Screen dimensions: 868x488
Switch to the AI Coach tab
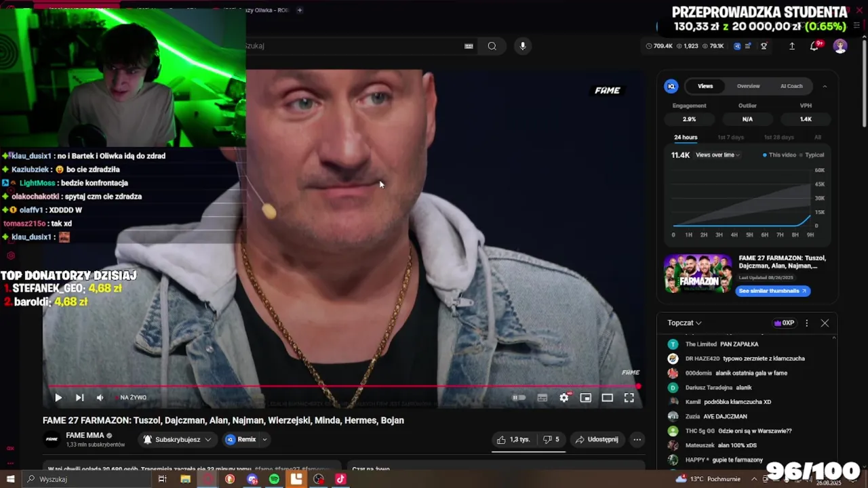pyautogui.click(x=791, y=86)
